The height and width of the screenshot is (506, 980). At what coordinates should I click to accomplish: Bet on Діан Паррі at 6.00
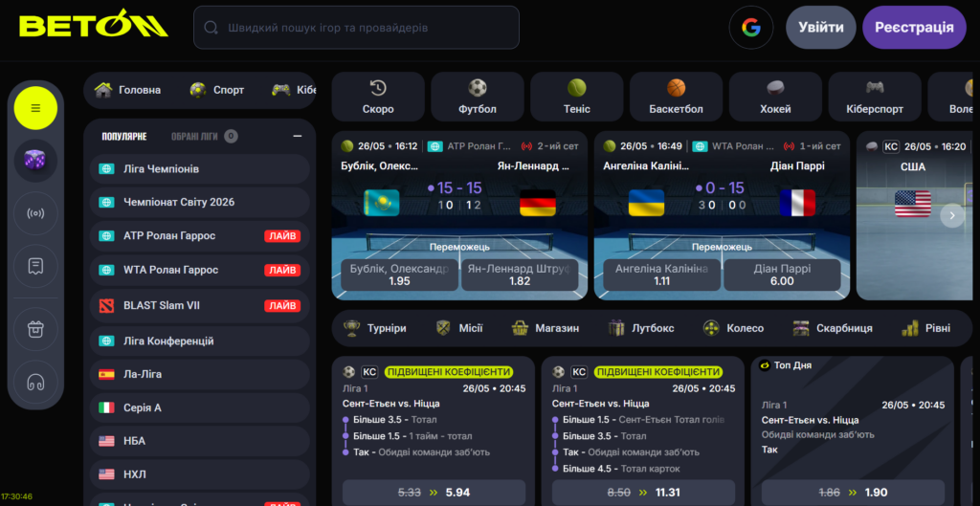tap(783, 275)
